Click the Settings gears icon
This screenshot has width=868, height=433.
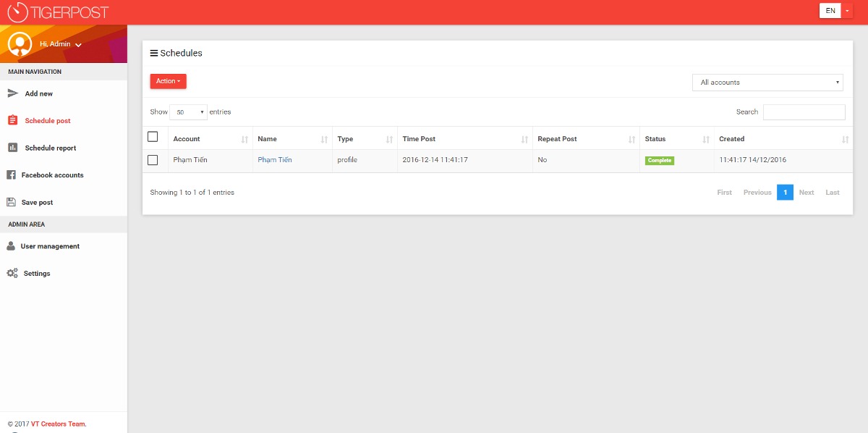pos(12,274)
